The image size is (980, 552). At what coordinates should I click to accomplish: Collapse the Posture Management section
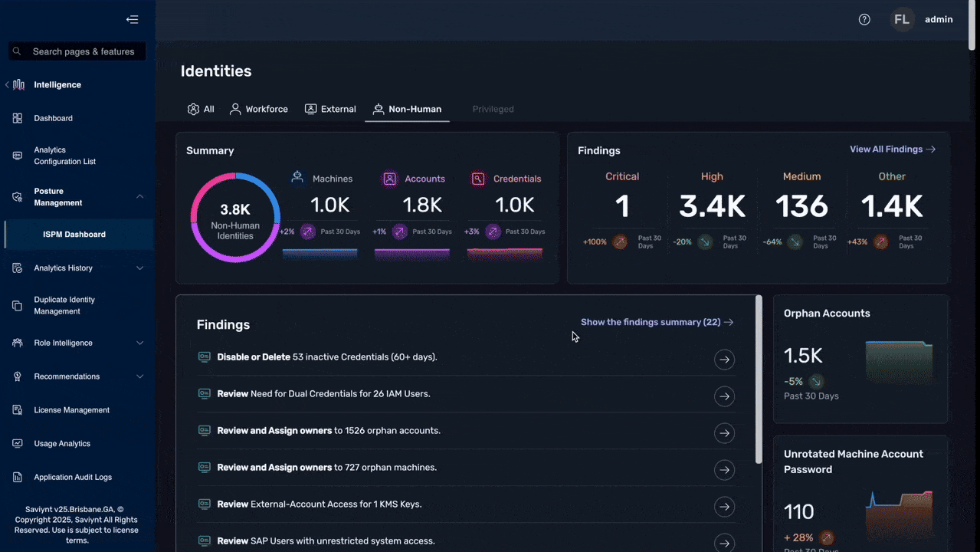pos(139,197)
